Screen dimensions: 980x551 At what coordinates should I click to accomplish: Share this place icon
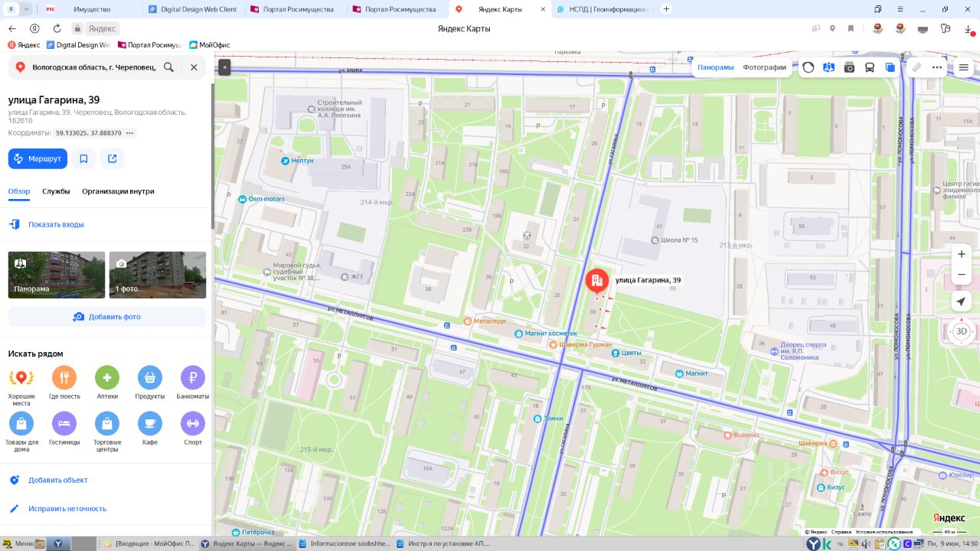tap(113, 158)
